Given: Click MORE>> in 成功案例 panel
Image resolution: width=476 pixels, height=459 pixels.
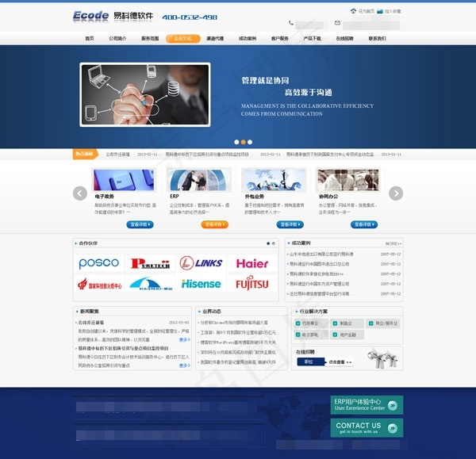Looking at the screenshot, I should [x=393, y=243].
